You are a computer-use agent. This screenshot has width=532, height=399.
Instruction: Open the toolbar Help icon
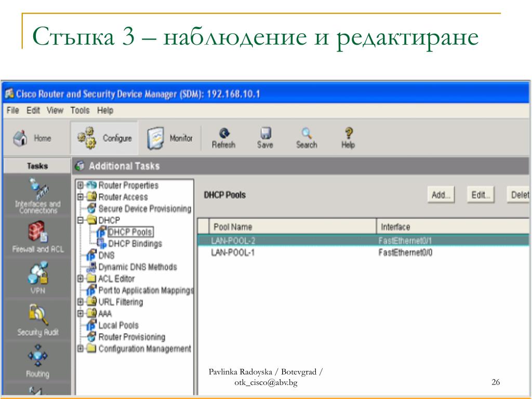(349, 138)
